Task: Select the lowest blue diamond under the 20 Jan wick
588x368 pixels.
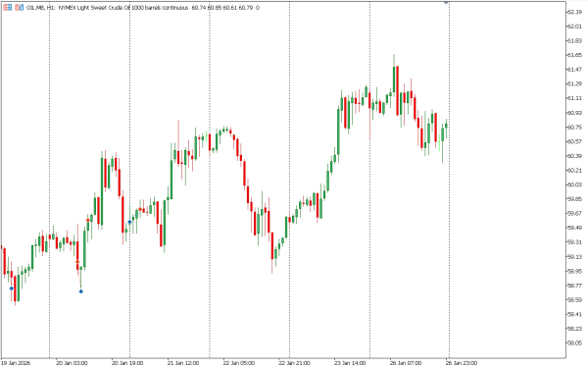Action: point(80,291)
